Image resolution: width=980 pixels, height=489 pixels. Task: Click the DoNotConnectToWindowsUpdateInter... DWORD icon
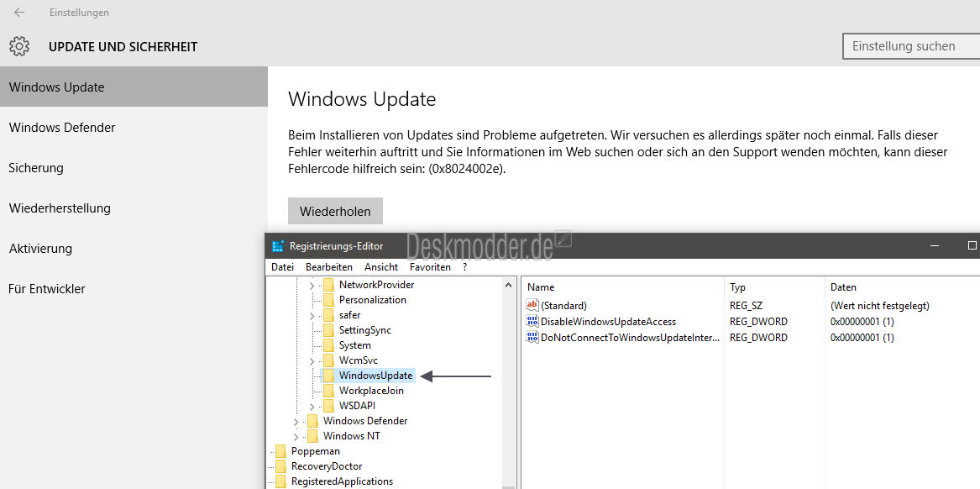point(532,338)
